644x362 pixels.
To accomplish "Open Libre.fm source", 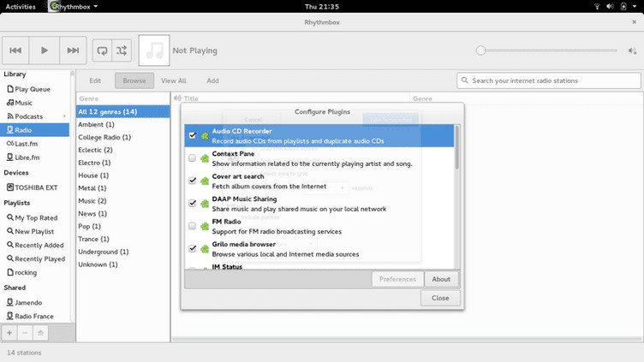I will [23, 157].
